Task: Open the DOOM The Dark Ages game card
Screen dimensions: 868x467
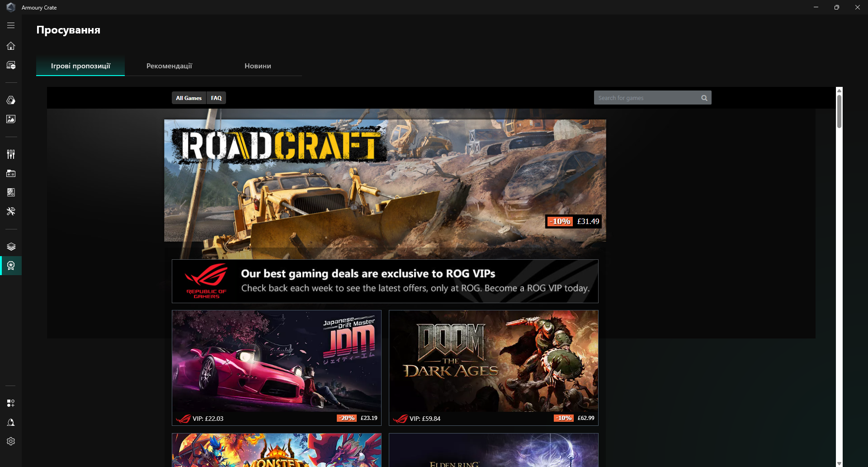Action: tap(494, 368)
